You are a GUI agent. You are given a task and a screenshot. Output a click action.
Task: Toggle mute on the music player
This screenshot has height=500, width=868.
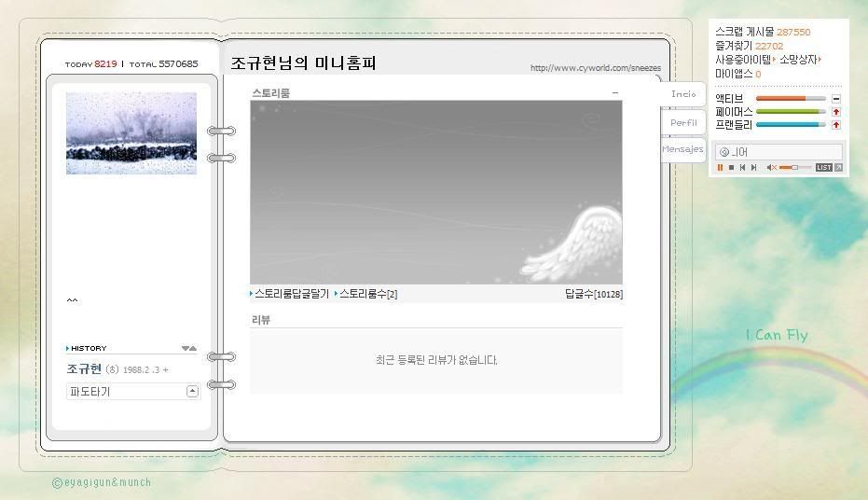771,168
